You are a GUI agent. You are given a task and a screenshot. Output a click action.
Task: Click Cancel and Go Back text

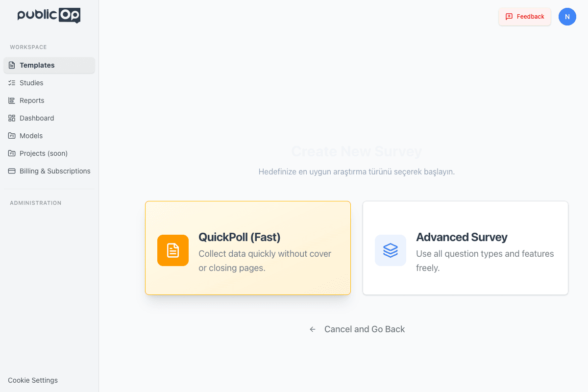coord(365,329)
